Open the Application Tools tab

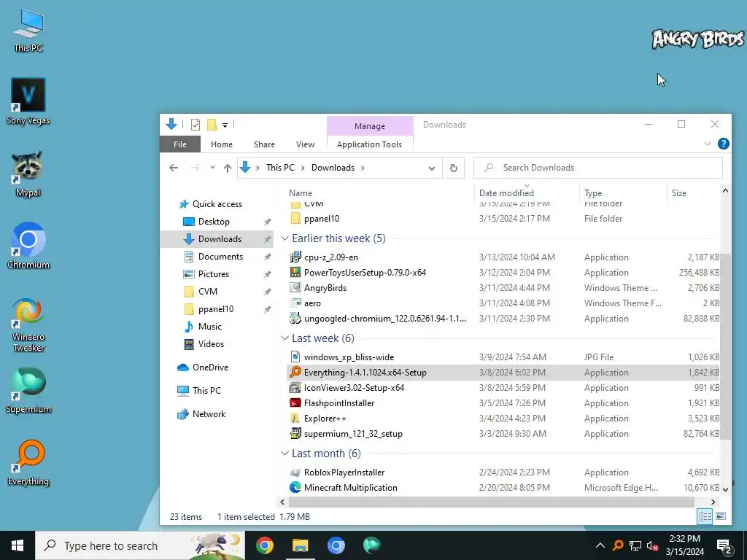(x=369, y=144)
